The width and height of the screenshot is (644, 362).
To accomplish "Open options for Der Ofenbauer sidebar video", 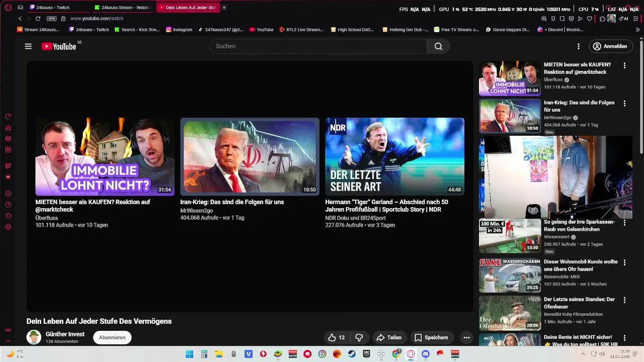I will click(x=624, y=300).
